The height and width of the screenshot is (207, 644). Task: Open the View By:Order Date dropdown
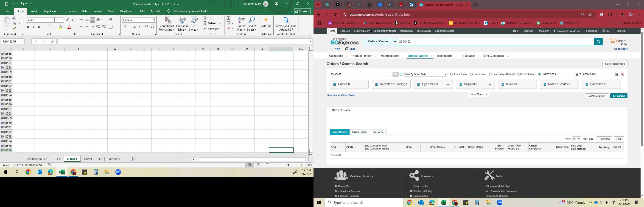coord(426,75)
